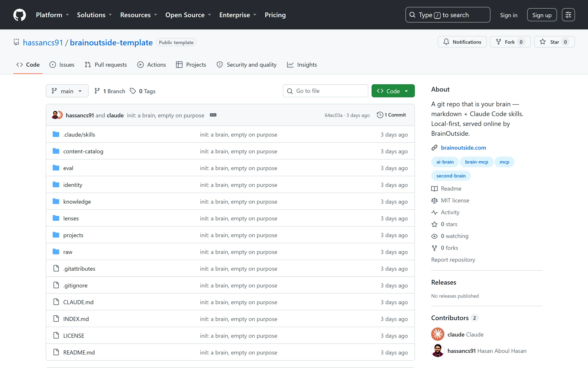Click the lenses folder icon
Screen dimensions: 588x368
pos(56,218)
